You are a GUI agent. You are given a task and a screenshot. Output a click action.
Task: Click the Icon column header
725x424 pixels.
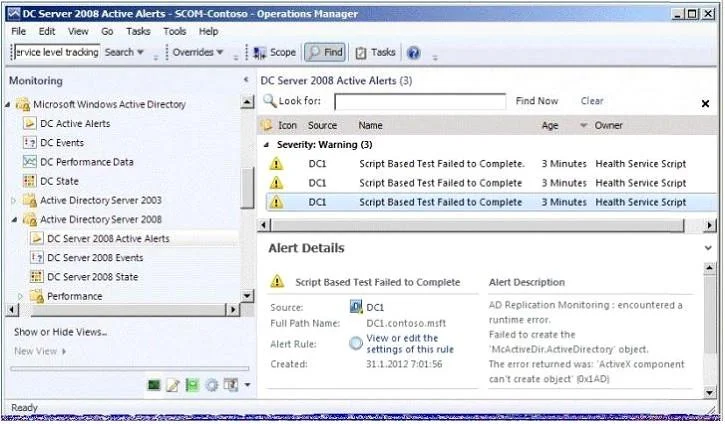point(287,125)
